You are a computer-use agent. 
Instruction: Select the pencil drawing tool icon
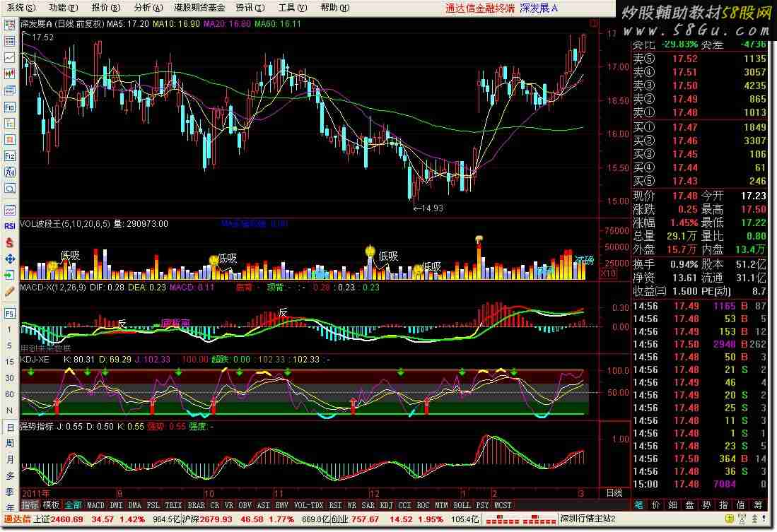pos(9,292)
